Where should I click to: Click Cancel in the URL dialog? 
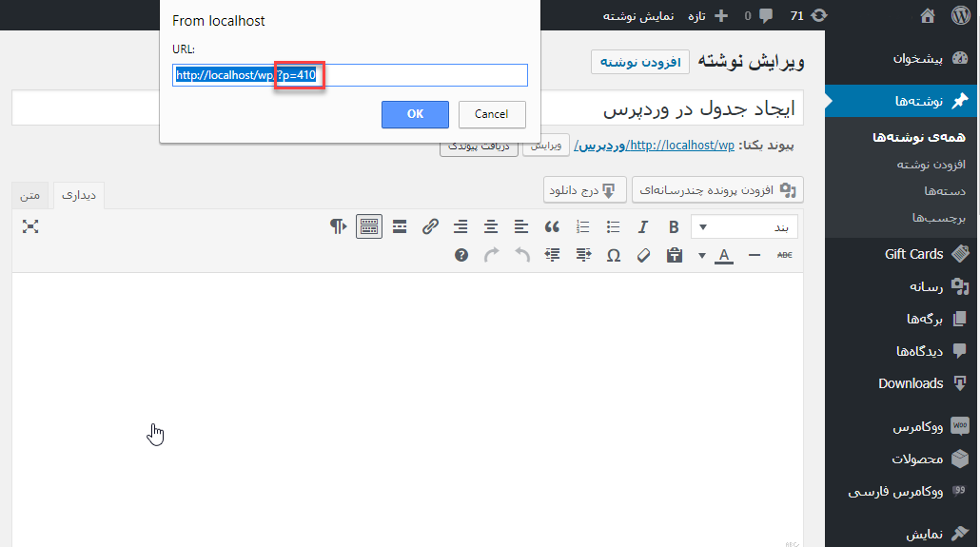click(492, 114)
